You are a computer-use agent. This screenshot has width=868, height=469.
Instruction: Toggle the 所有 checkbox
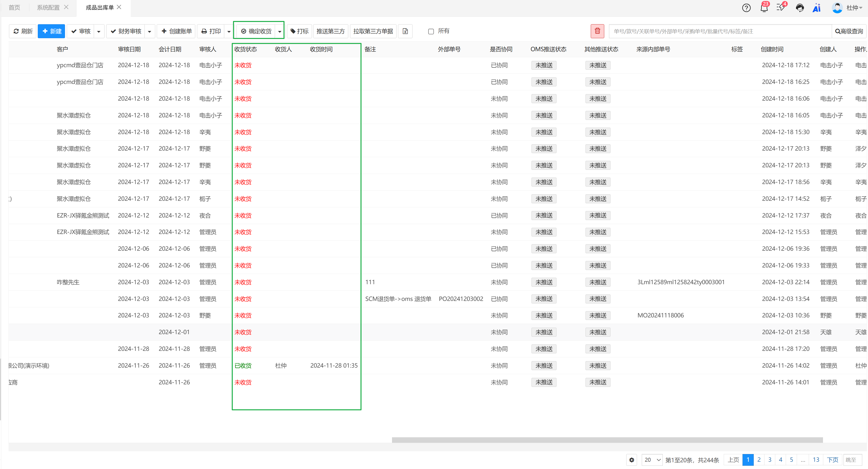[431, 31]
